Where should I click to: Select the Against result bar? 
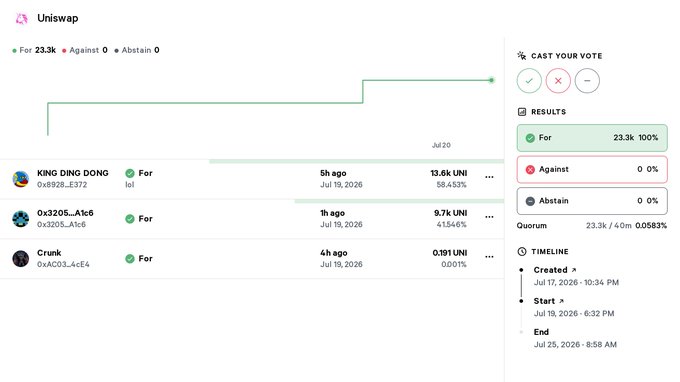pyautogui.click(x=592, y=170)
